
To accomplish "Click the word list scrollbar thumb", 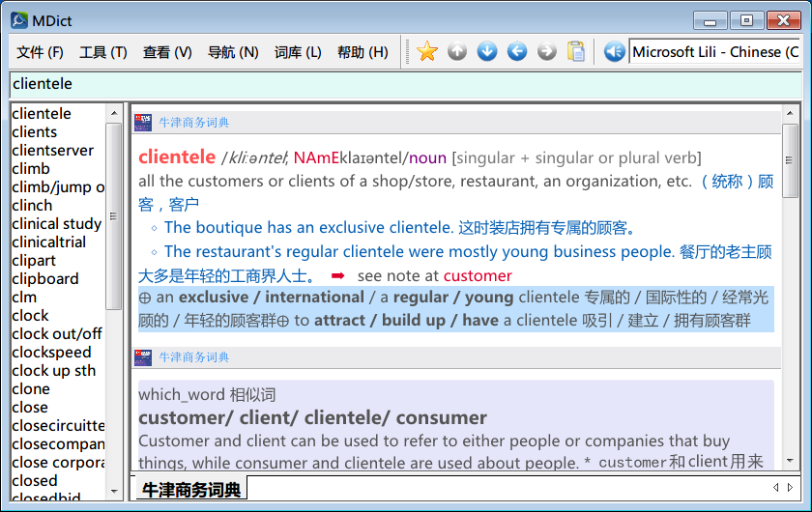I will (113, 216).
